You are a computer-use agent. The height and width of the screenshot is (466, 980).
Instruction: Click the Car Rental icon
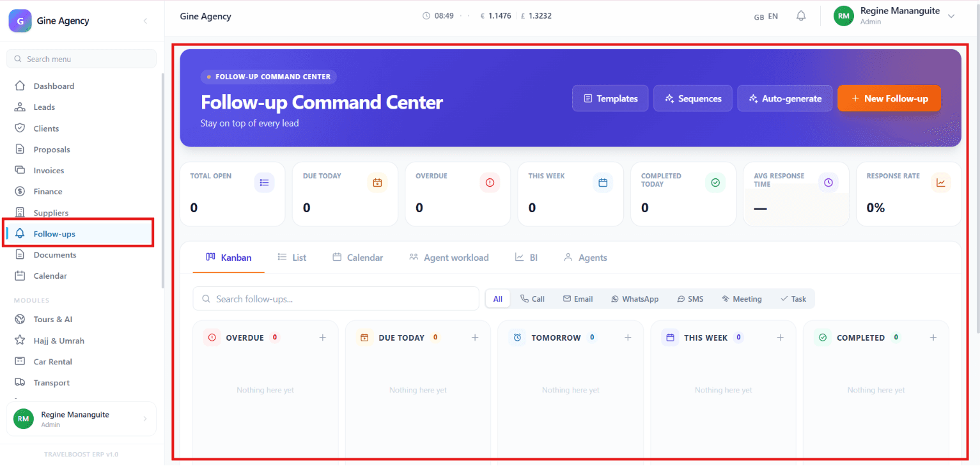(x=20, y=361)
